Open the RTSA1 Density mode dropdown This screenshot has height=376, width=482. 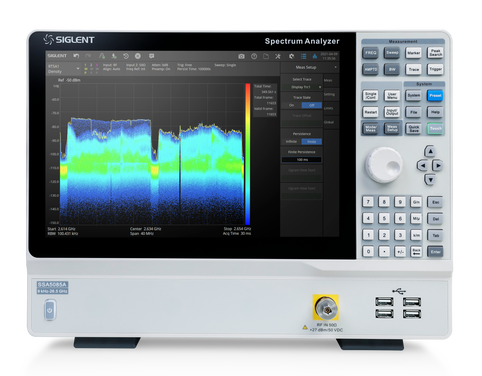(x=64, y=69)
